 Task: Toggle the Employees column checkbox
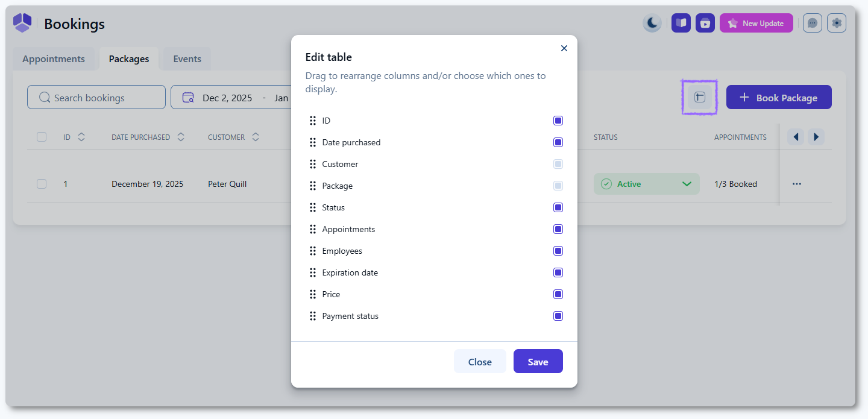(x=558, y=251)
